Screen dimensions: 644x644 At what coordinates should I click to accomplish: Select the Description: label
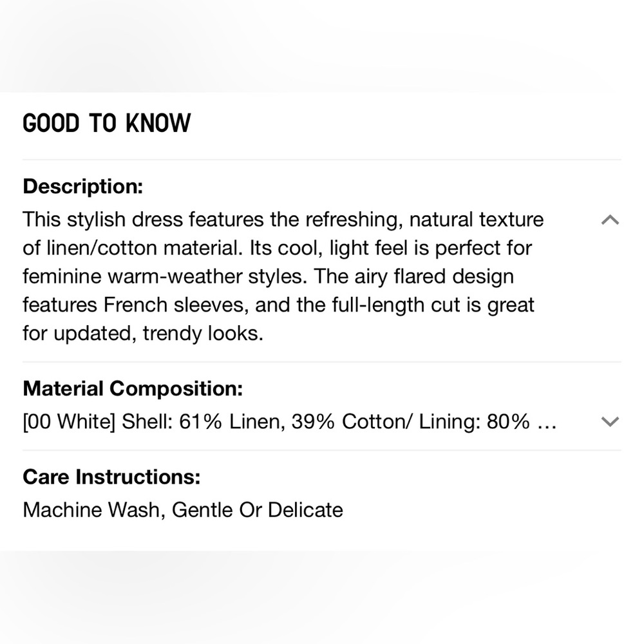point(83,187)
